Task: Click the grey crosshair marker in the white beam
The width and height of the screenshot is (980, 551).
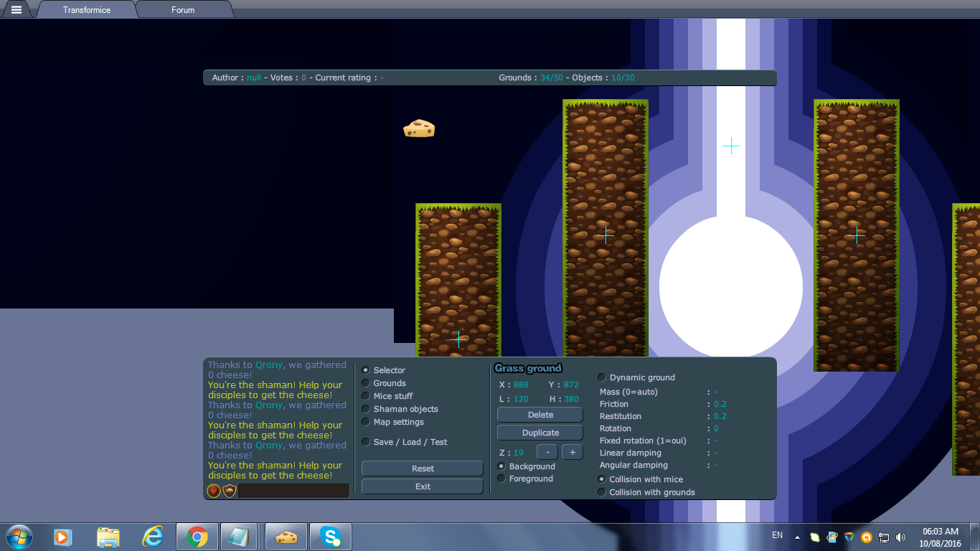Action: [x=731, y=146]
